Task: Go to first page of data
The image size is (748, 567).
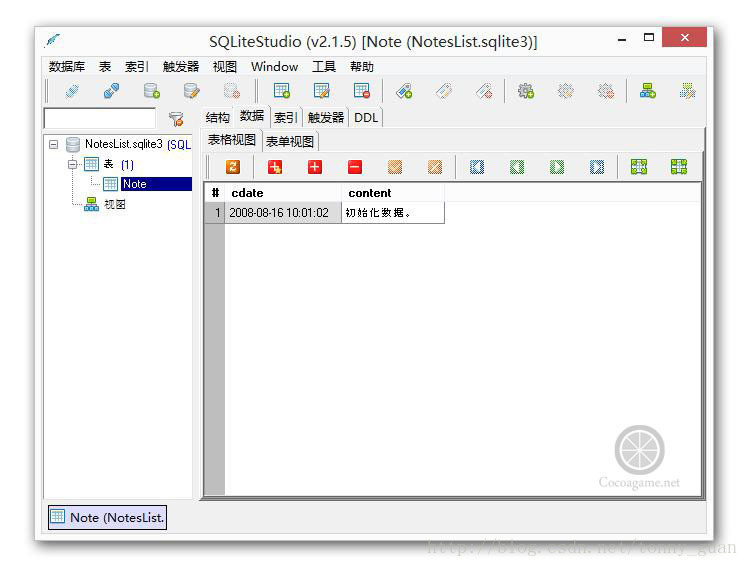Action: point(477,167)
